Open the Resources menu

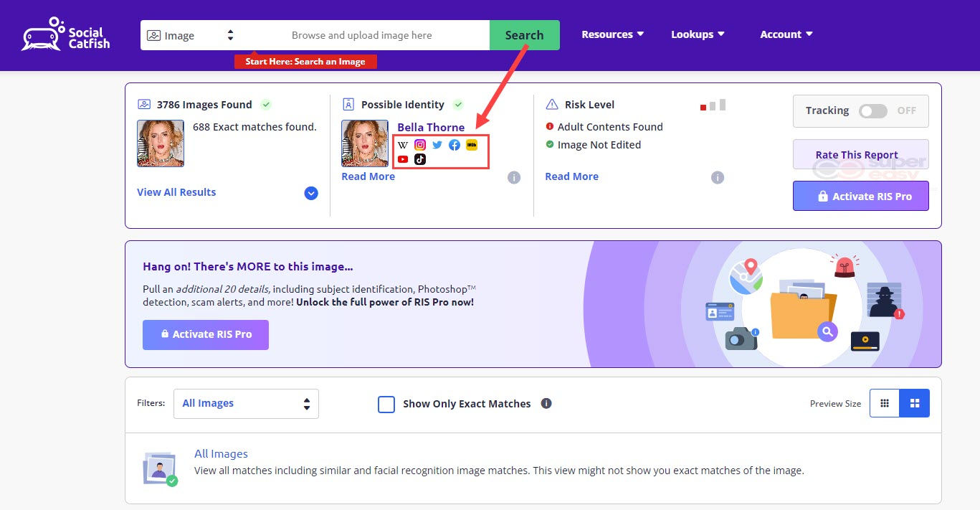point(613,34)
